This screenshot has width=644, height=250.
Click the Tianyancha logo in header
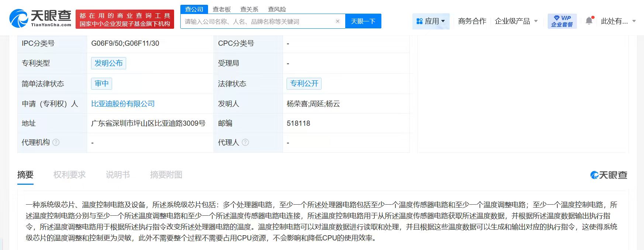[40, 18]
